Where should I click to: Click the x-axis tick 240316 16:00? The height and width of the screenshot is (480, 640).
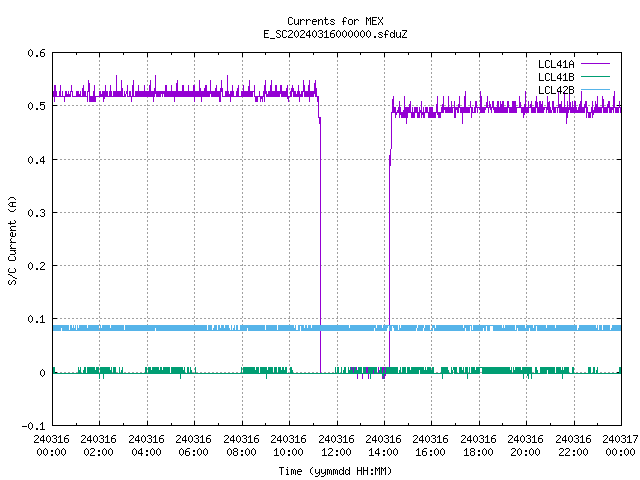tap(431, 445)
